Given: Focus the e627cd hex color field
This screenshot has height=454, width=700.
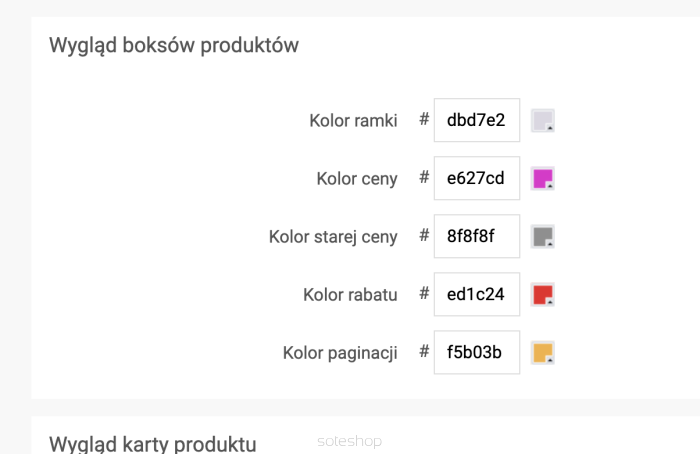Looking at the screenshot, I should [x=477, y=178].
